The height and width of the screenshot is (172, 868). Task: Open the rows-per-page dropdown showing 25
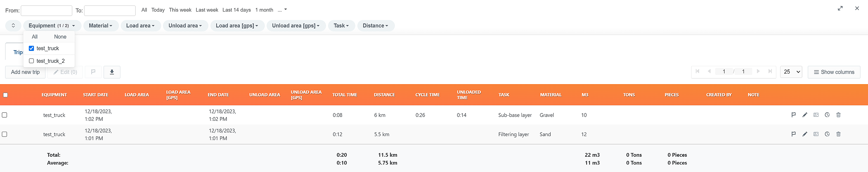click(791, 72)
